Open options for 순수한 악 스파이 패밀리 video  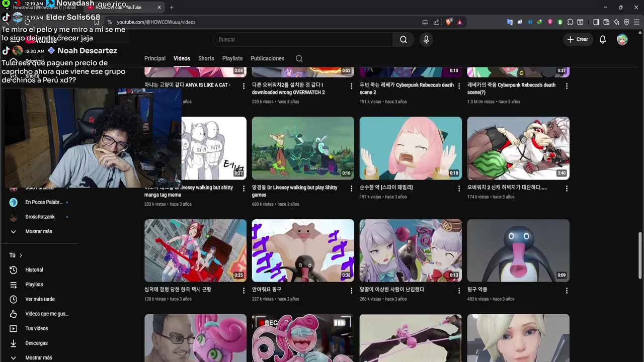(459, 189)
